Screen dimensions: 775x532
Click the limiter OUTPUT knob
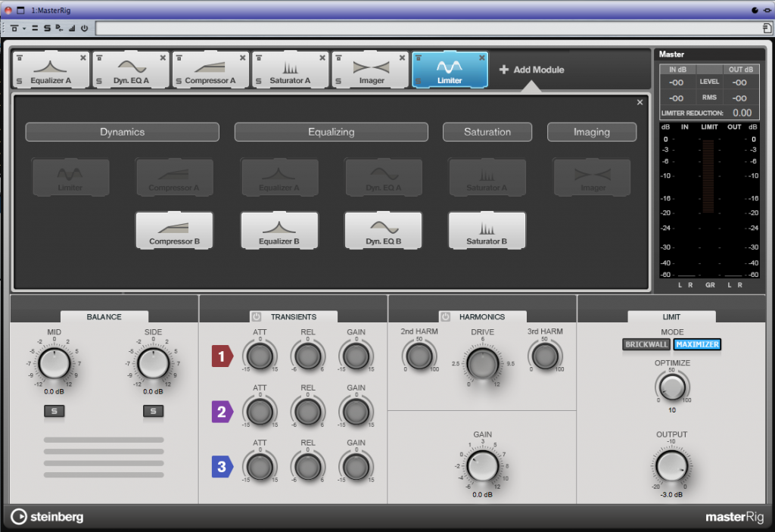pyautogui.click(x=672, y=465)
